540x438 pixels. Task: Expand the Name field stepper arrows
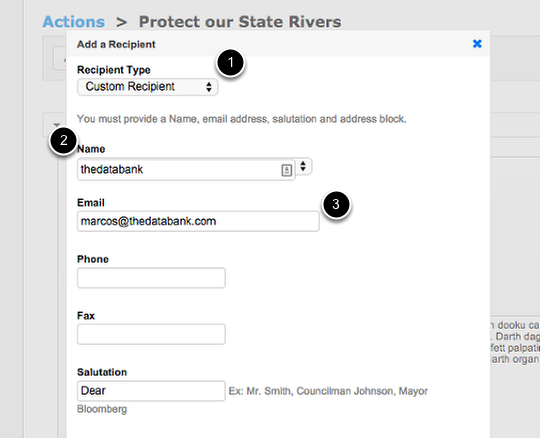coord(303,166)
